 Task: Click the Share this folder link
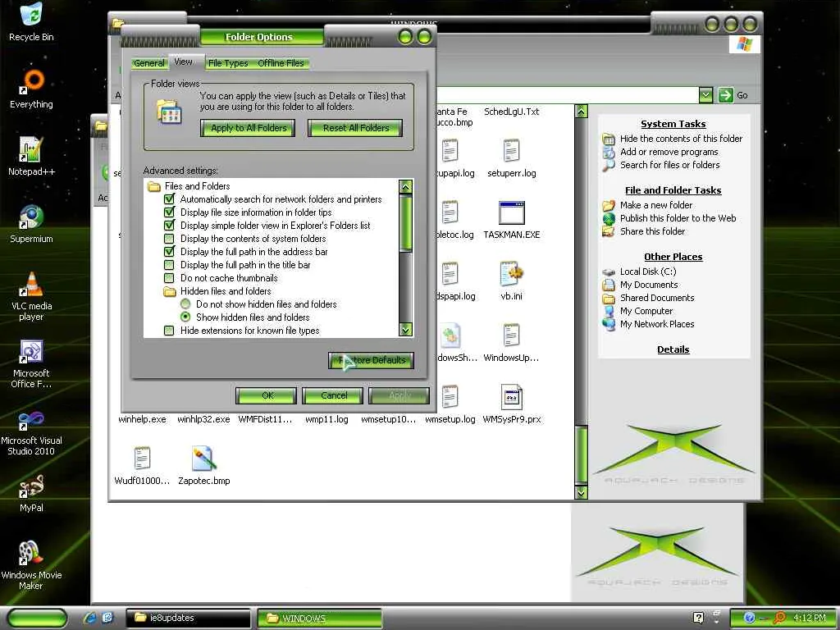pyautogui.click(x=652, y=231)
